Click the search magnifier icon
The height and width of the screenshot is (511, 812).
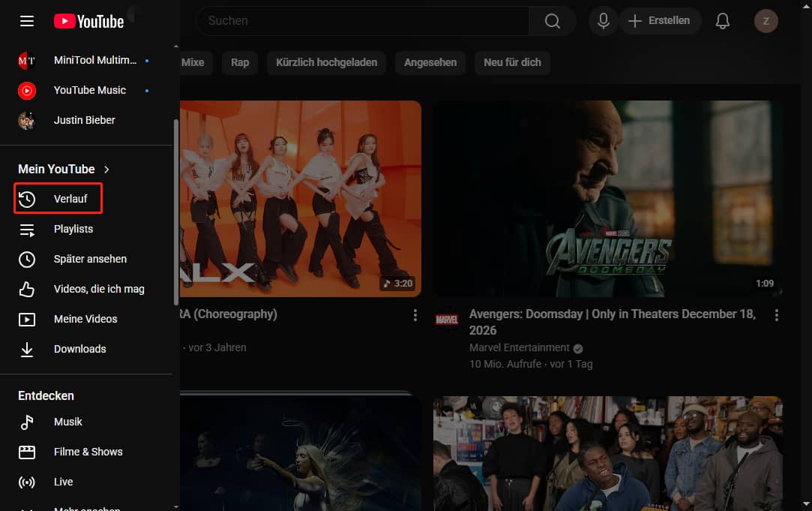552,21
